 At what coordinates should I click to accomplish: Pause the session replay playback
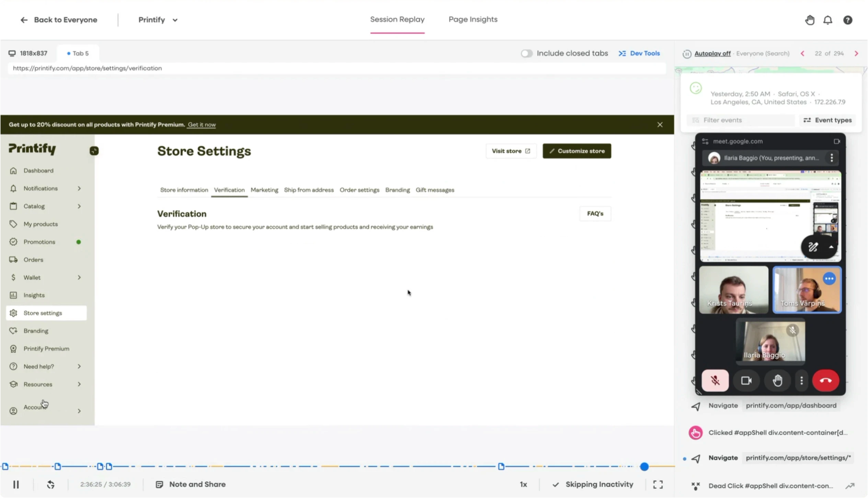(16, 485)
